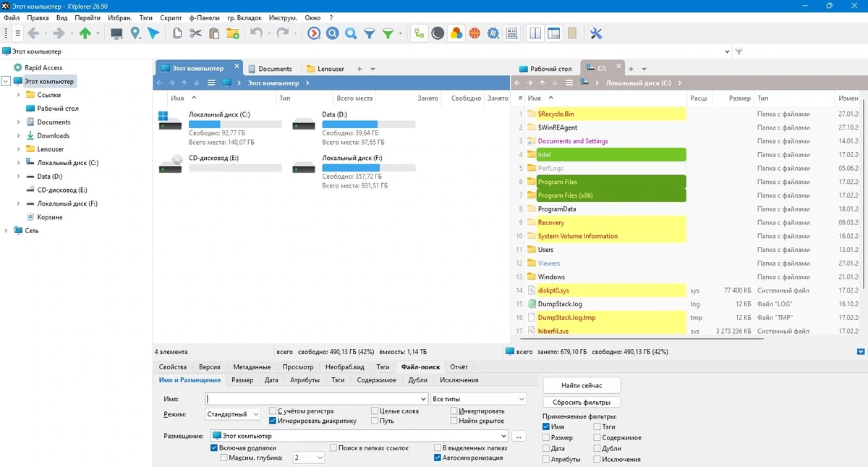This screenshot has height=467, width=868.
Task: Enable the 'Максим. глубина' checkbox
Action: [224, 458]
